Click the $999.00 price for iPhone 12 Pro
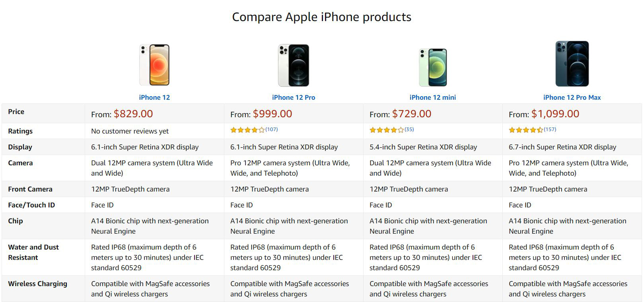 coord(272,114)
